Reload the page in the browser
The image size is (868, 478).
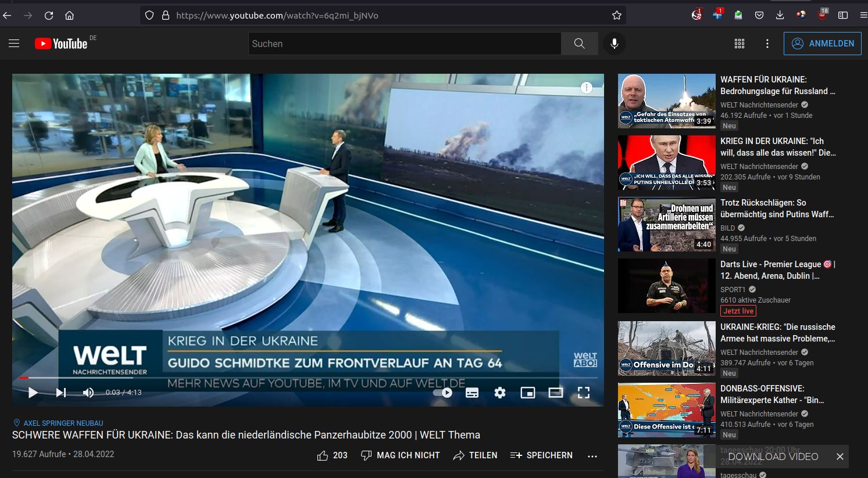coord(49,16)
